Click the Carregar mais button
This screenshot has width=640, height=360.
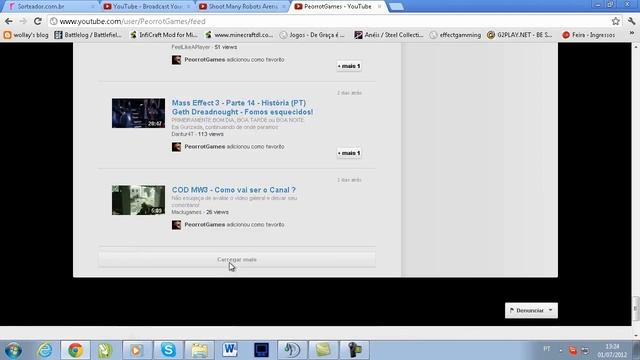(237, 260)
